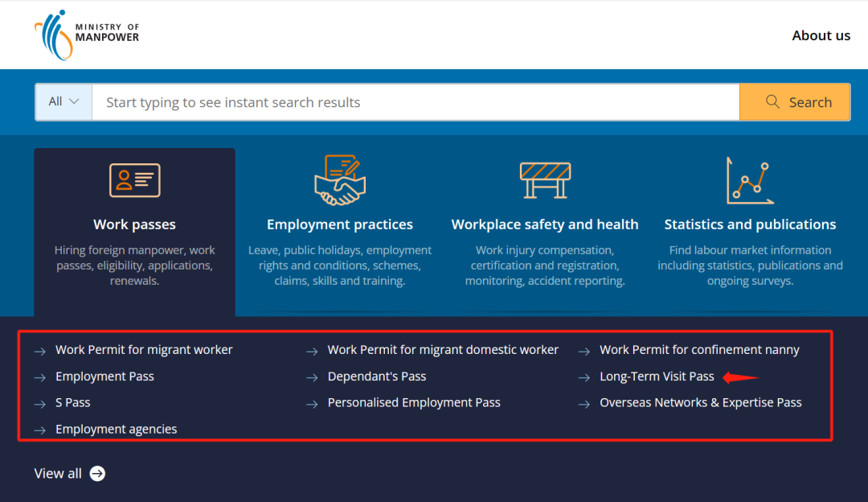Open Work Permit for migrant domestic worker
The height and width of the screenshot is (502, 868).
click(443, 350)
